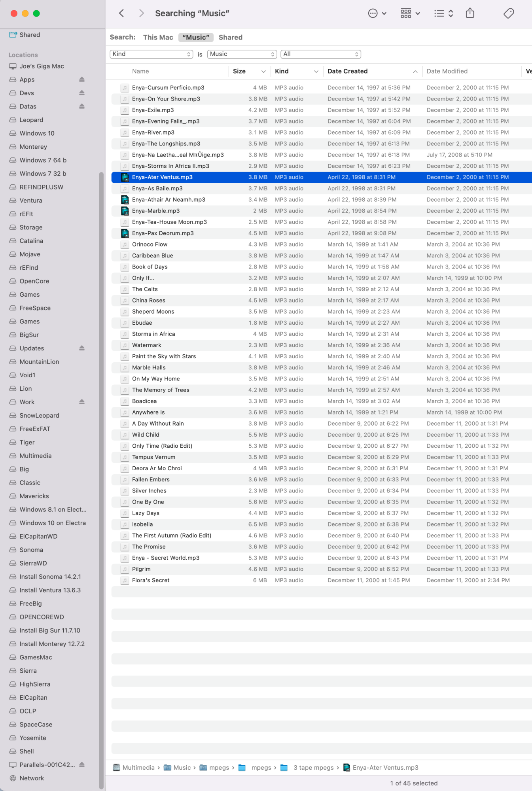Screen dimensions: 532x791
Task: Select the Wild Child file
Action: coord(322,435)
